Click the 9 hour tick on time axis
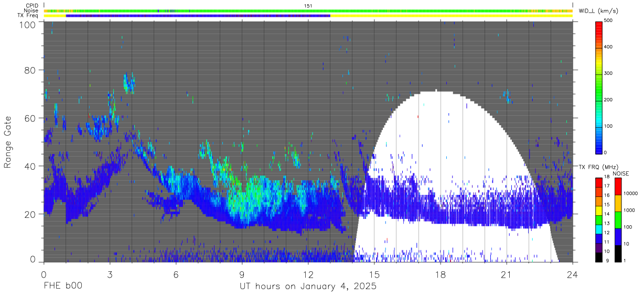 tap(242, 274)
